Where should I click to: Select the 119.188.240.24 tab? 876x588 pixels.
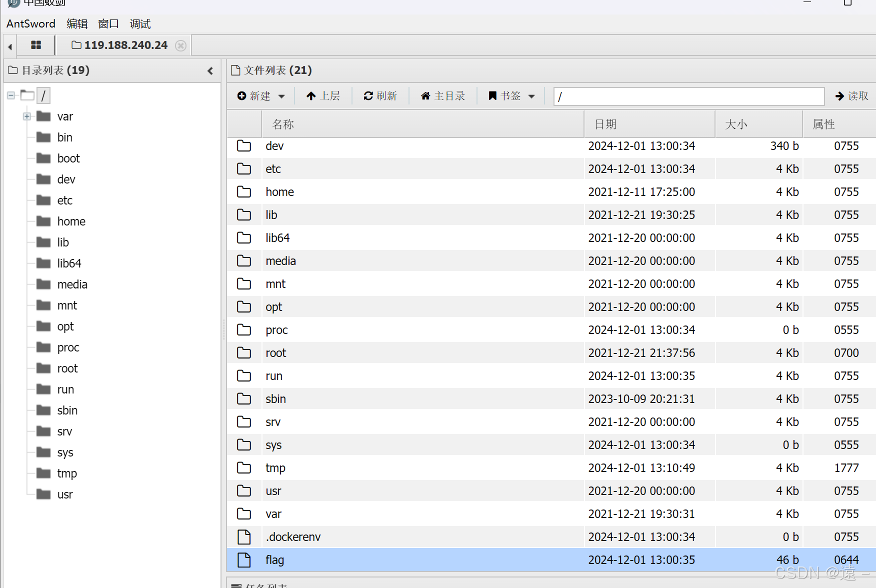[x=125, y=45]
